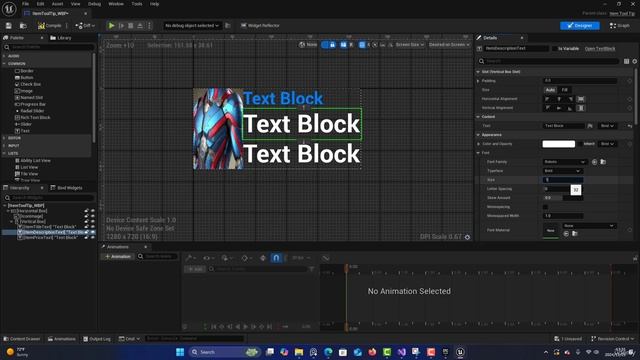Click the white Color and Opacity swatch
The width and height of the screenshot is (640, 360).
click(x=558, y=144)
